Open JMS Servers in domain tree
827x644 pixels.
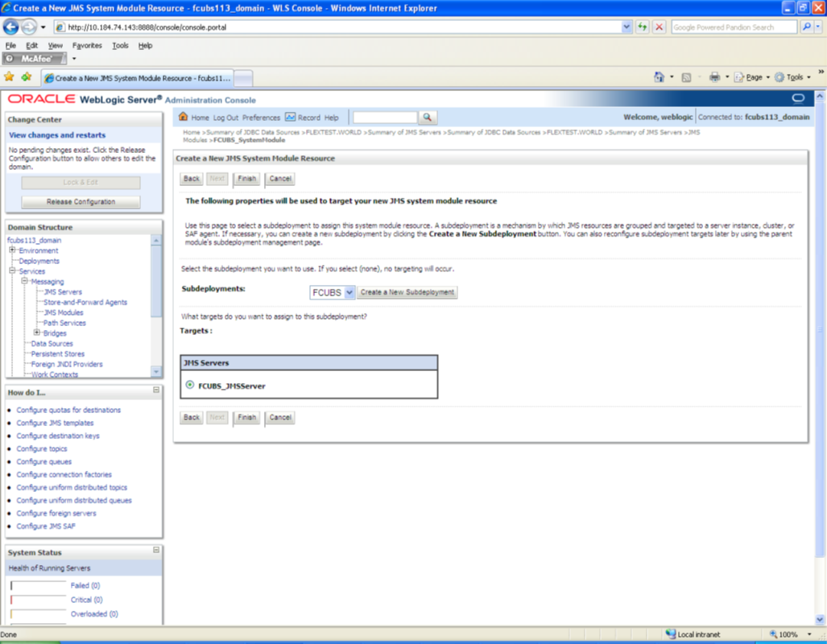pyautogui.click(x=63, y=291)
